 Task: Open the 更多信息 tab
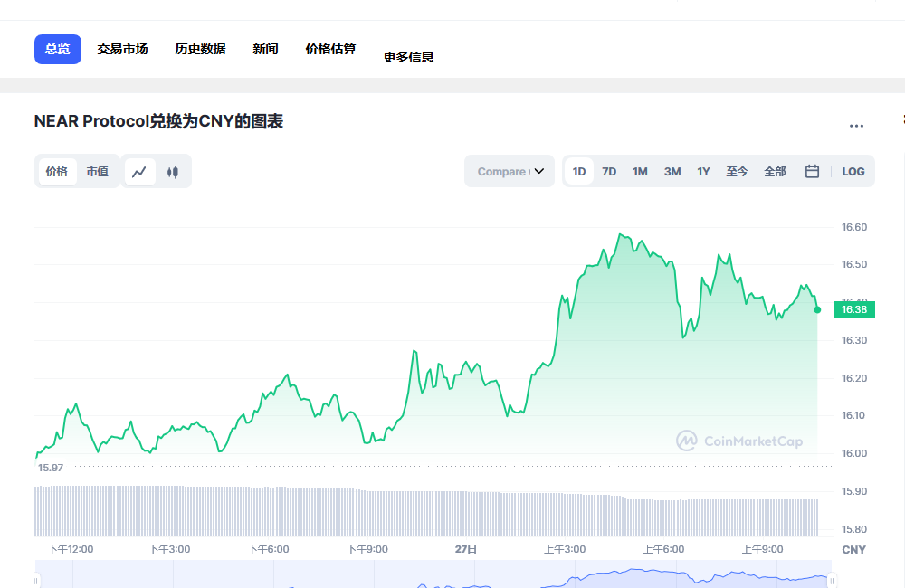[409, 57]
